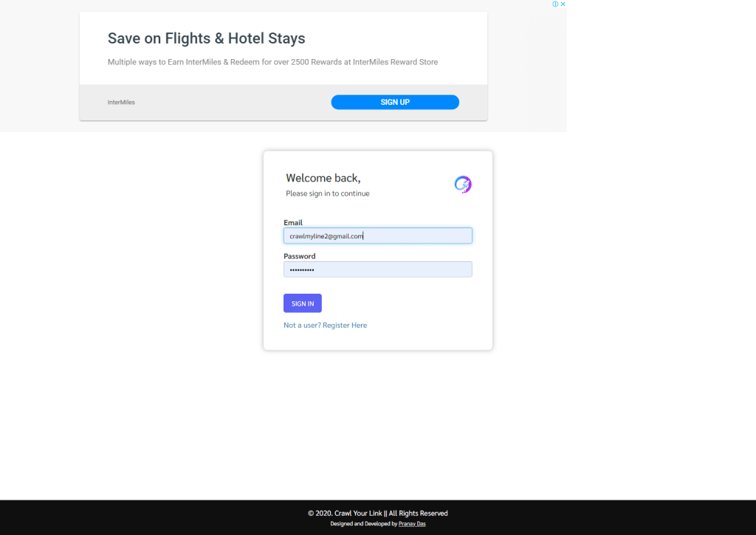This screenshot has width=756, height=535.
Task: Click the blue SIGN UP ad button
Action: point(395,102)
